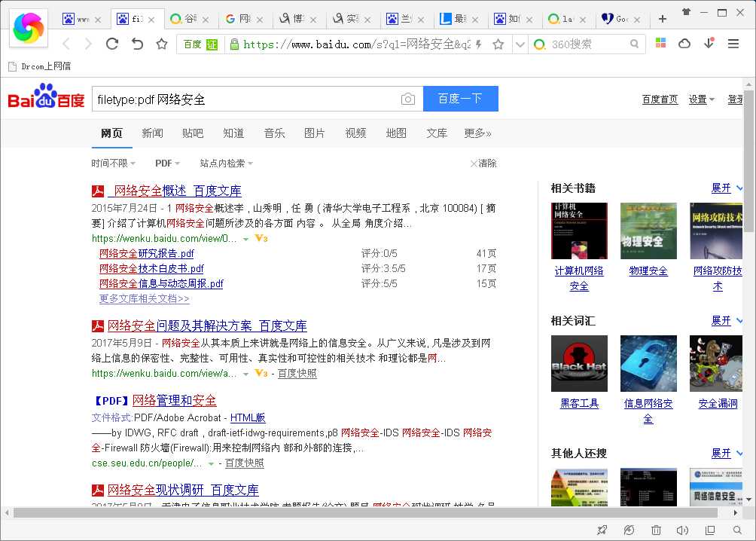This screenshot has width=756, height=541.
Task: Click status bar window split icon
Action: coord(710,530)
